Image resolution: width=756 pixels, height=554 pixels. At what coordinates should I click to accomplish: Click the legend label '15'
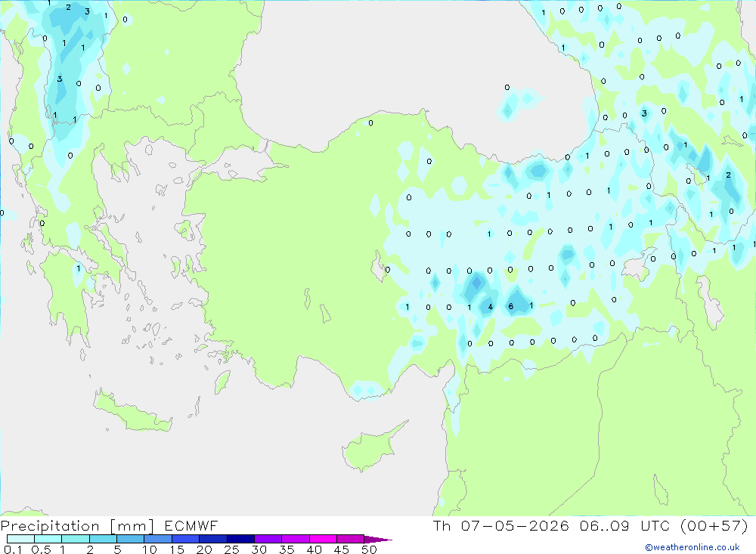177,549
